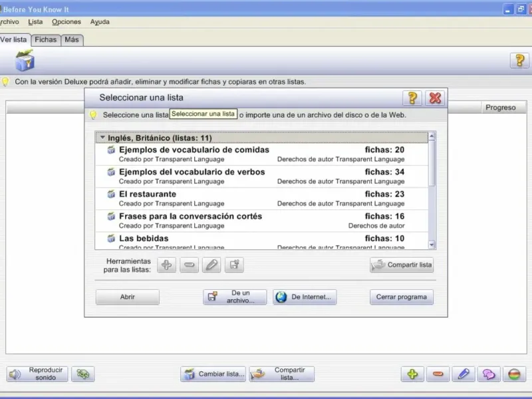Screen dimensions: 532x399
Task: Click fichas: 20 count
Action: [x=384, y=150]
